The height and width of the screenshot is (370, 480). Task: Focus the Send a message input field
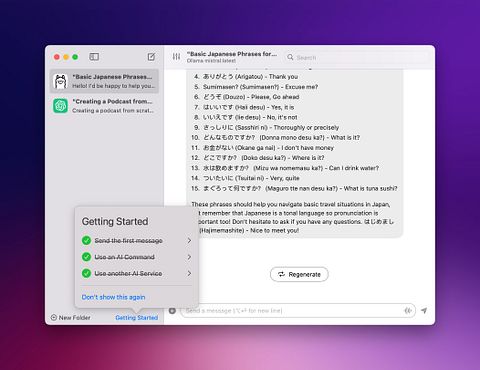292,311
